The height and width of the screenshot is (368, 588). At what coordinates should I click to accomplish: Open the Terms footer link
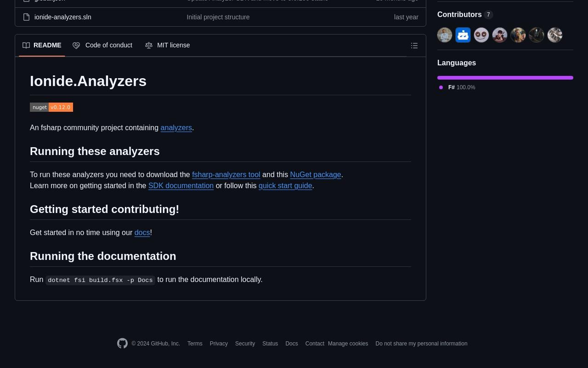(195, 344)
